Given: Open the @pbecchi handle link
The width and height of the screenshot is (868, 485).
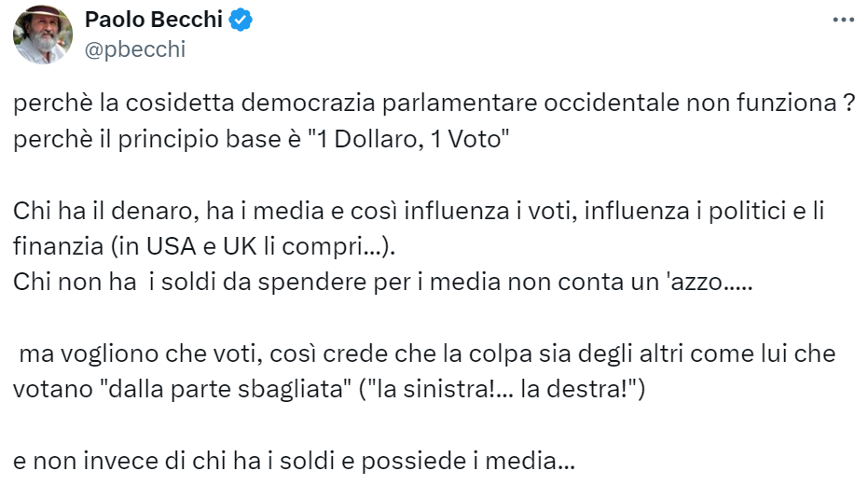Looking at the screenshot, I should pos(135,50).
